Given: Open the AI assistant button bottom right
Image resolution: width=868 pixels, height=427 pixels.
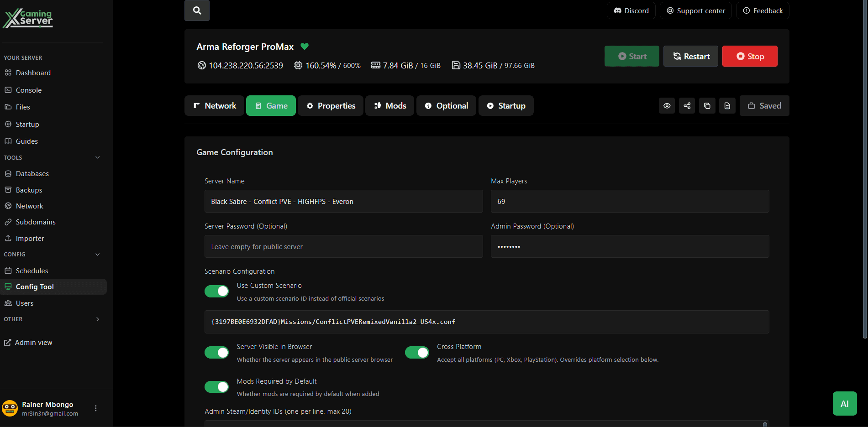Looking at the screenshot, I should point(844,403).
